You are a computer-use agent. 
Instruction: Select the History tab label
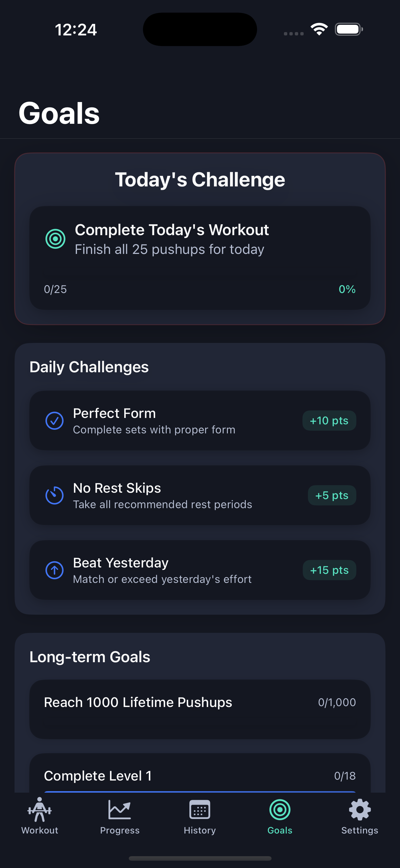point(200,830)
